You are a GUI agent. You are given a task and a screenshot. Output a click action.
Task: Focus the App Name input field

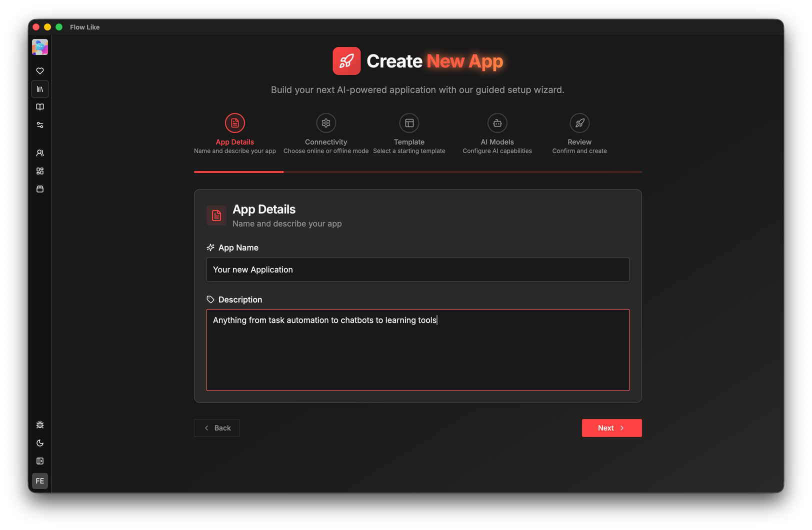coord(417,269)
